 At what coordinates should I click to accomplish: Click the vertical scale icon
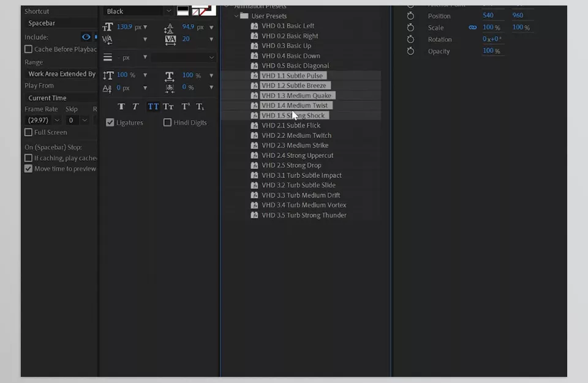coord(108,75)
